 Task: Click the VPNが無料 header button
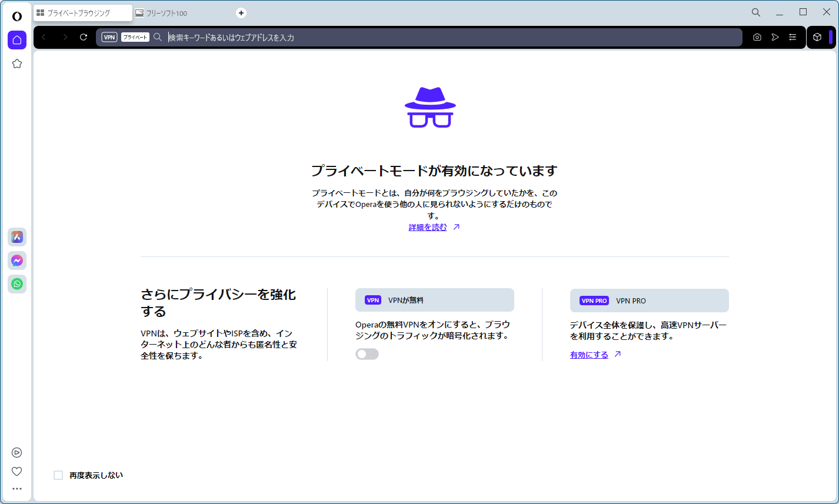[435, 300]
